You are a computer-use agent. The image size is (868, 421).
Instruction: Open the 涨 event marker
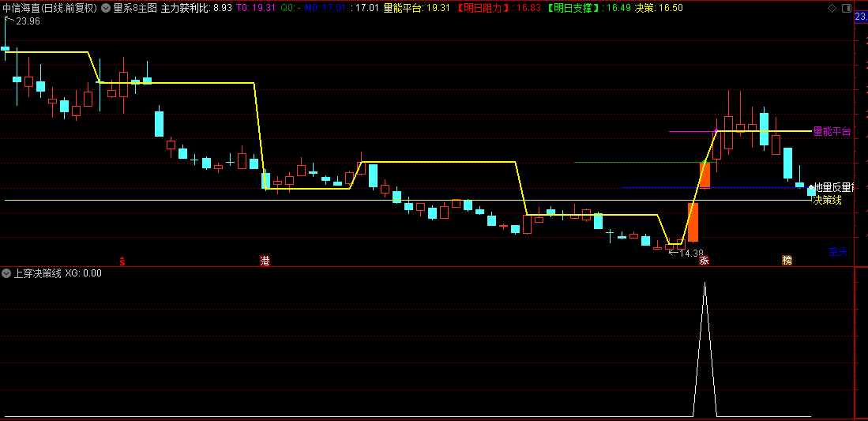[705, 261]
